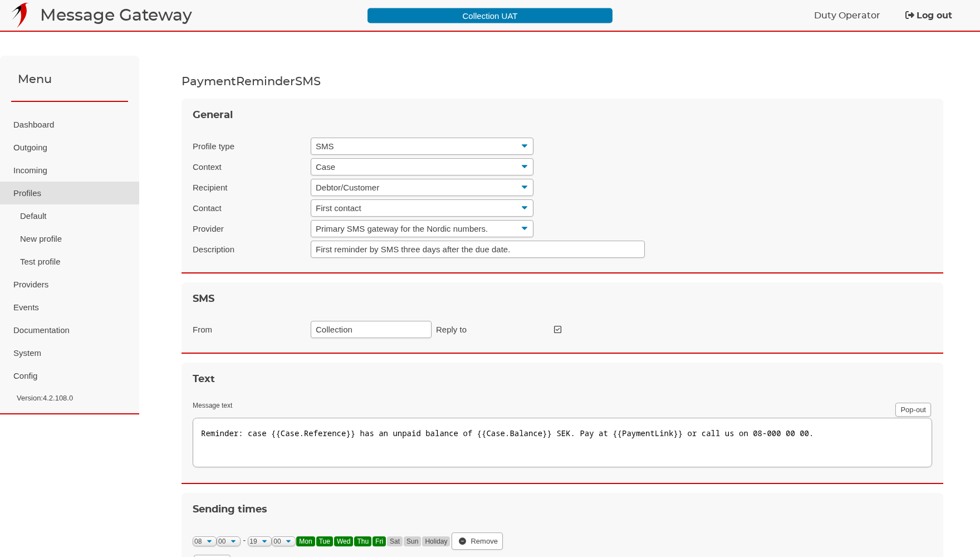Viewport: 980px width, 557px height.
Task: Open the Default profile submenu item
Action: point(70,216)
